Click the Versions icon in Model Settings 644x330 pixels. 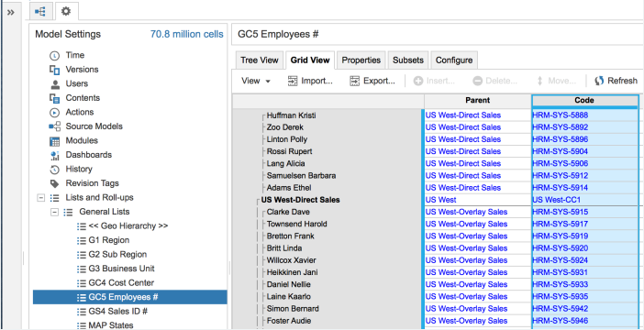tap(55, 70)
